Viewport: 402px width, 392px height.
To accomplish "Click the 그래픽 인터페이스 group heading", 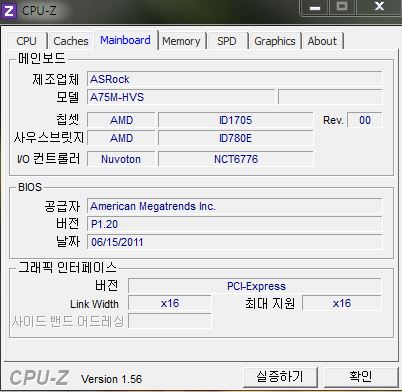I will (67, 267).
